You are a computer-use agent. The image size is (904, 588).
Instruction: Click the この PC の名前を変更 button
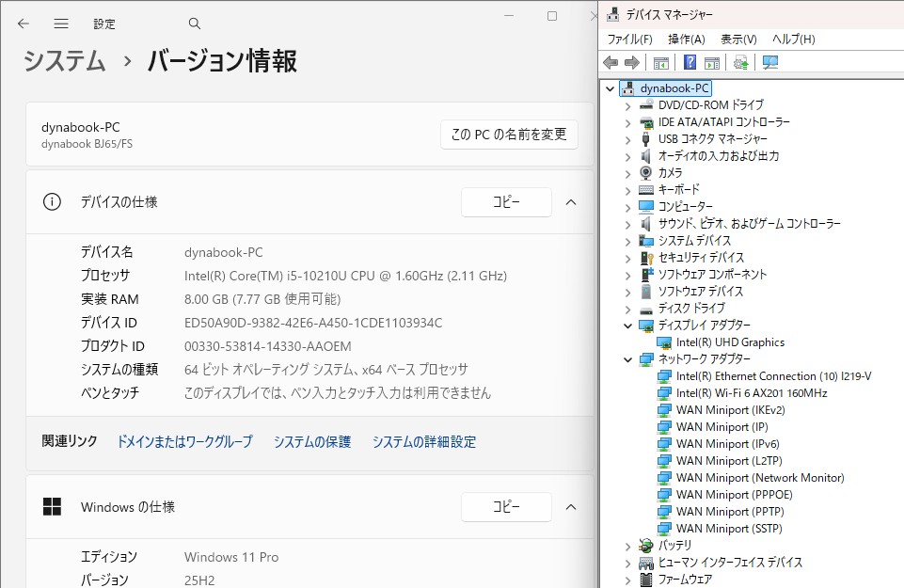pyautogui.click(x=509, y=135)
